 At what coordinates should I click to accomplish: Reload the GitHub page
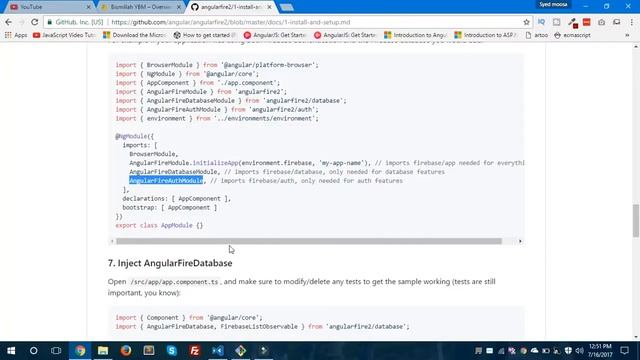pos(35,22)
